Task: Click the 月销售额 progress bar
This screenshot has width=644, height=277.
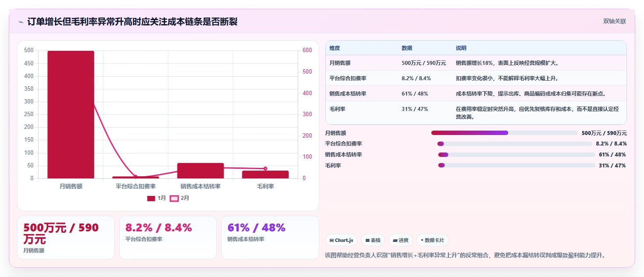Action: pos(504,133)
